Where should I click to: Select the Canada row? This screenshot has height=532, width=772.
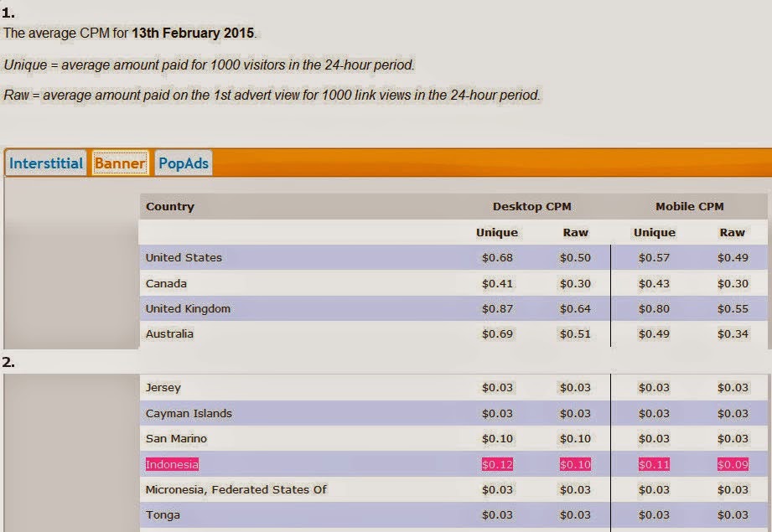click(x=164, y=282)
